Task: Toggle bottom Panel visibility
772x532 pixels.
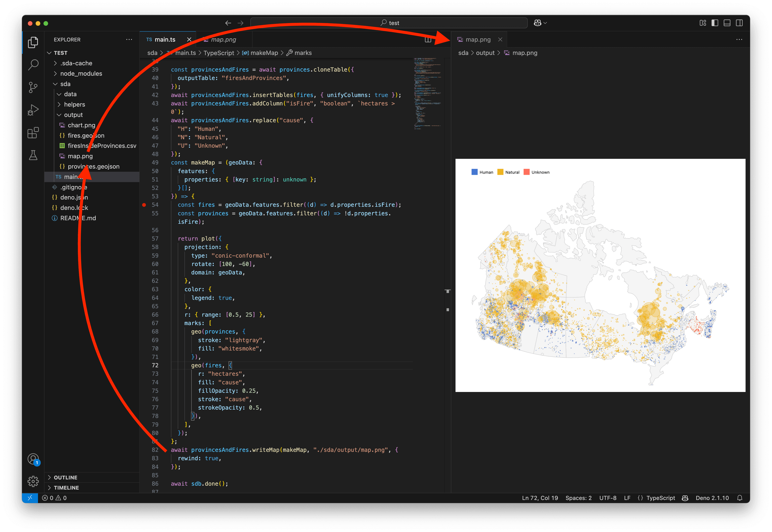Action: tap(727, 23)
